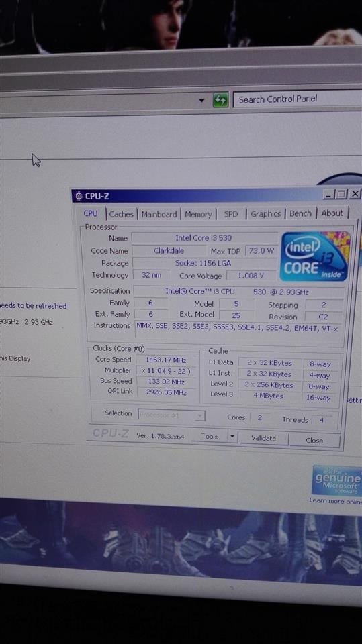
Task: Open the address bar history dropdown arrow
Action: [201, 100]
